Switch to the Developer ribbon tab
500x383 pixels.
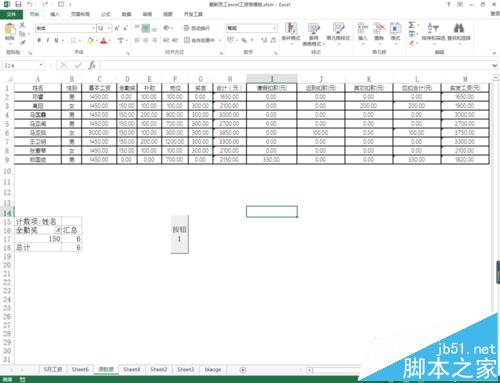pyautogui.click(x=193, y=14)
